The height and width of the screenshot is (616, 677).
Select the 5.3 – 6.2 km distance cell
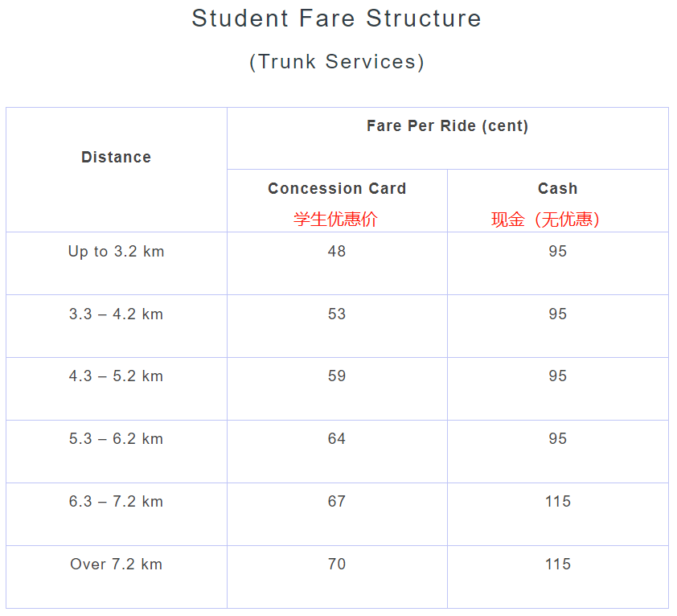pyautogui.click(x=116, y=439)
